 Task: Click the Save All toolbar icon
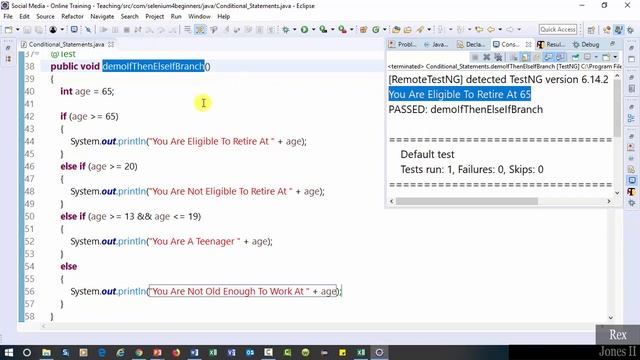tap(39, 29)
